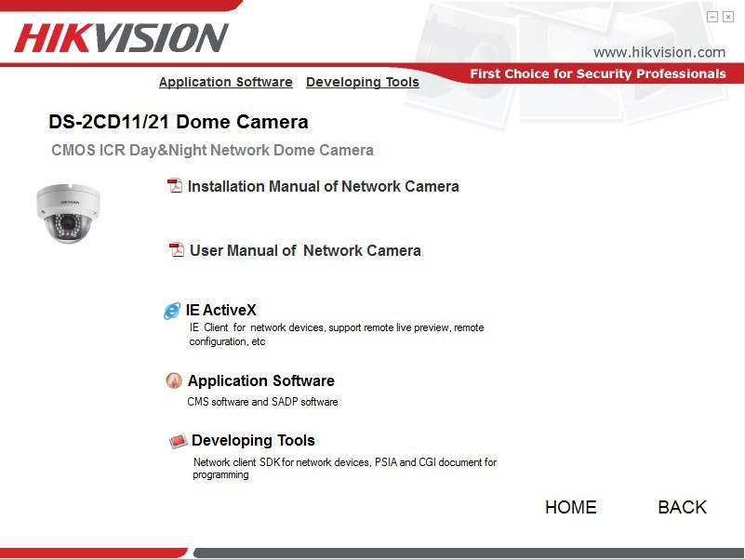Click the Internet Explorer icon next to IE ActiveX
Image resolution: width=745 pixels, height=560 pixels.
click(x=172, y=312)
